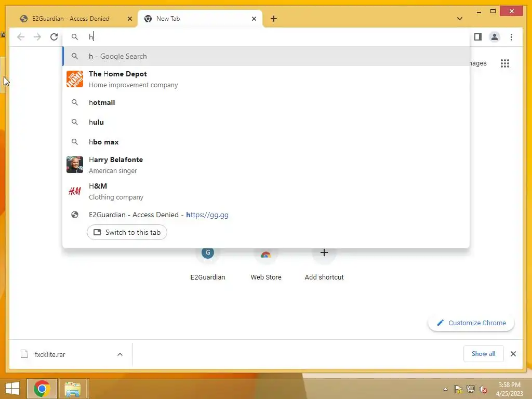This screenshot has height=399, width=532.
Task: Click the magnifier icon beside hotmail
Action: pyautogui.click(x=75, y=102)
